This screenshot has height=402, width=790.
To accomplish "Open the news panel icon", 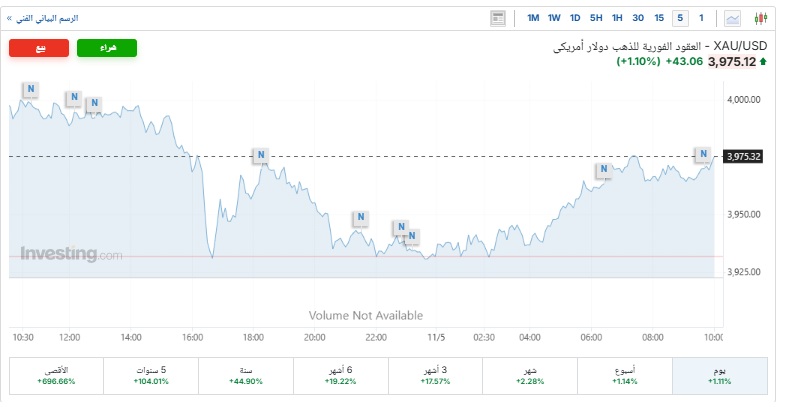I will (x=498, y=18).
